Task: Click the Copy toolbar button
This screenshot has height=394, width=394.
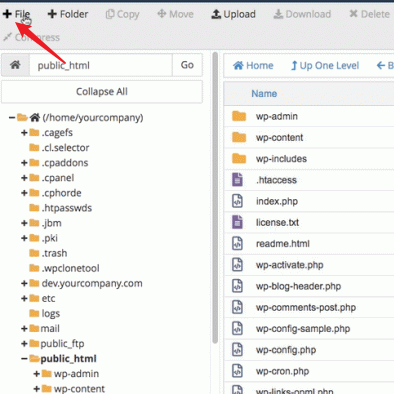Action: point(122,14)
